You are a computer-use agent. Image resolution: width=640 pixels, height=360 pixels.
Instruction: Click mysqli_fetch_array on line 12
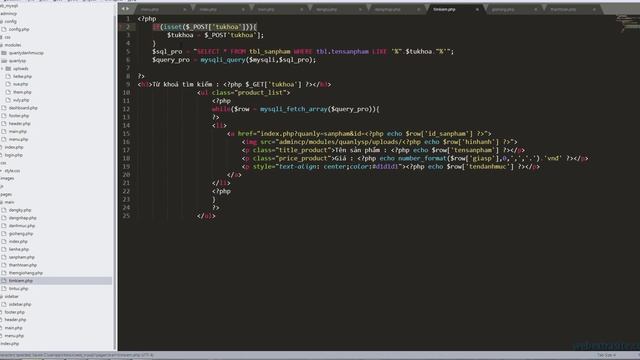point(293,109)
